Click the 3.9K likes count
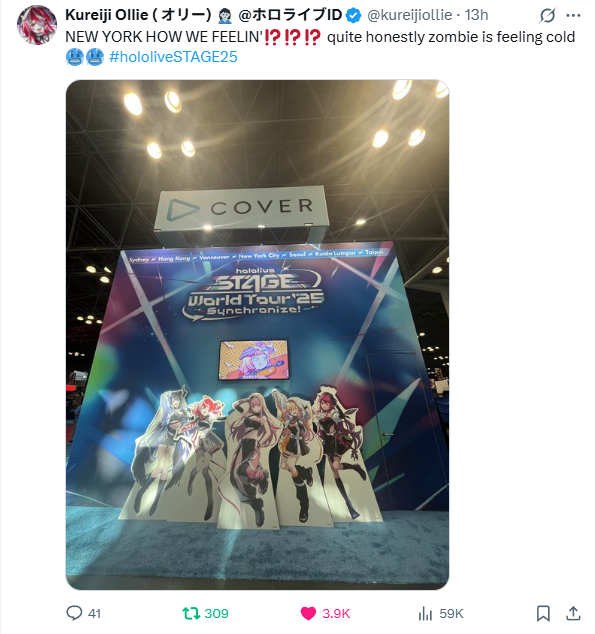This screenshot has height=634, width=595. tap(336, 613)
